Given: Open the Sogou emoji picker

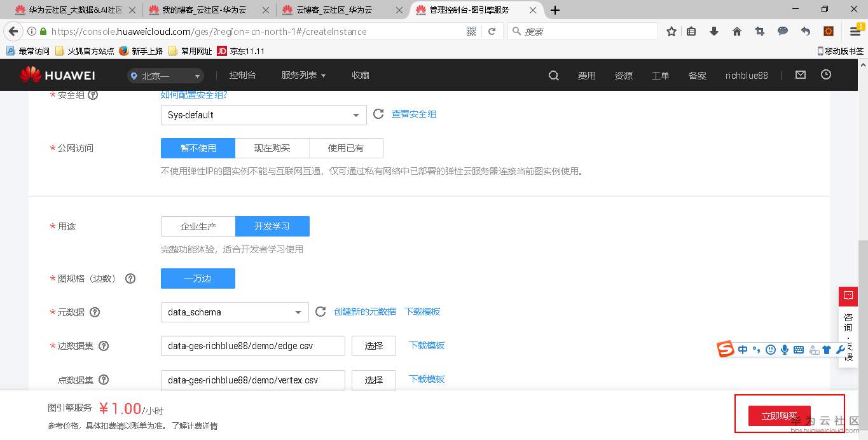Looking at the screenshot, I should coord(770,349).
